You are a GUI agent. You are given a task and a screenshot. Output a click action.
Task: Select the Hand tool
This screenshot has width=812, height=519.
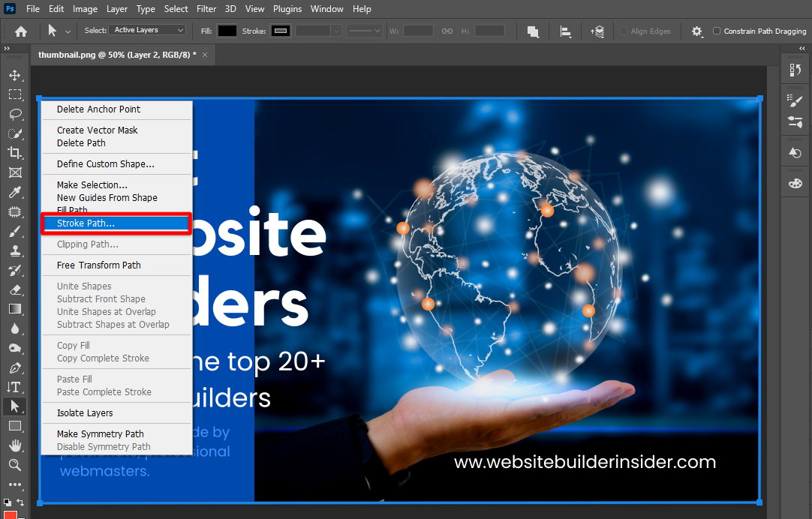click(x=14, y=445)
